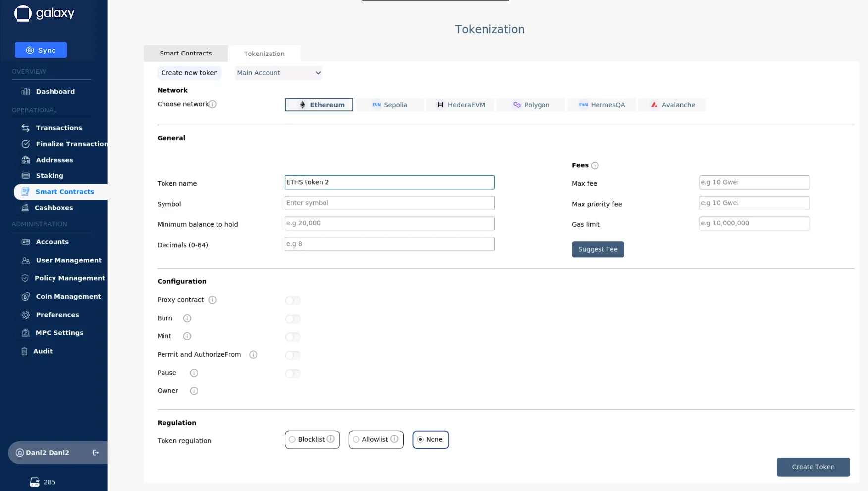Image resolution: width=868 pixels, height=491 pixels.
Task: Show Proxy contract info icon
Action: coord(212,300)
